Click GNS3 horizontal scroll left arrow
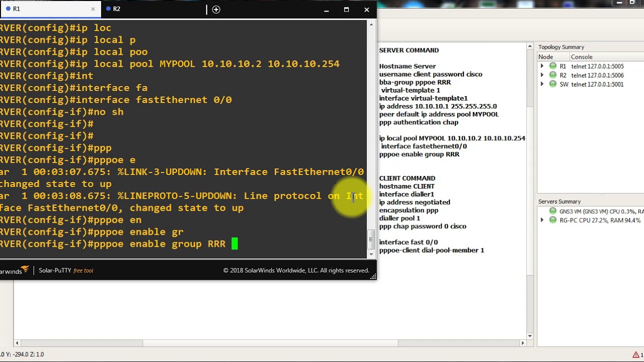This screenshot has height=362, width=644. pos(18,343)
